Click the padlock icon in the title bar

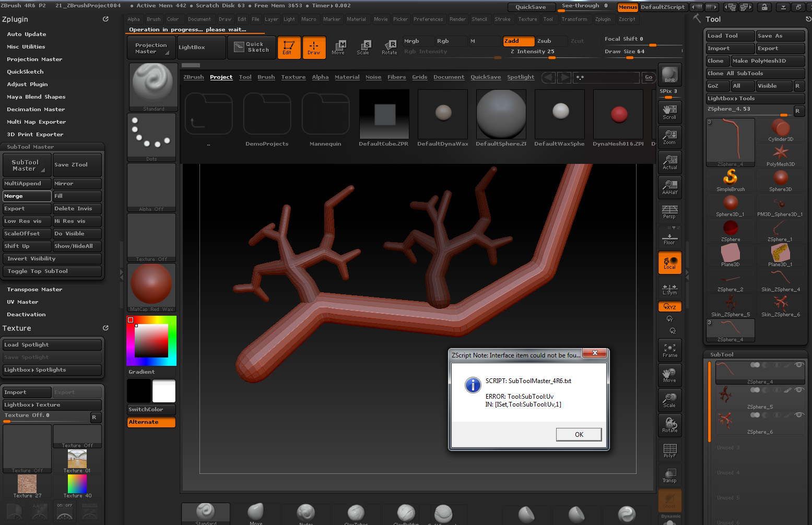(764, 7)
